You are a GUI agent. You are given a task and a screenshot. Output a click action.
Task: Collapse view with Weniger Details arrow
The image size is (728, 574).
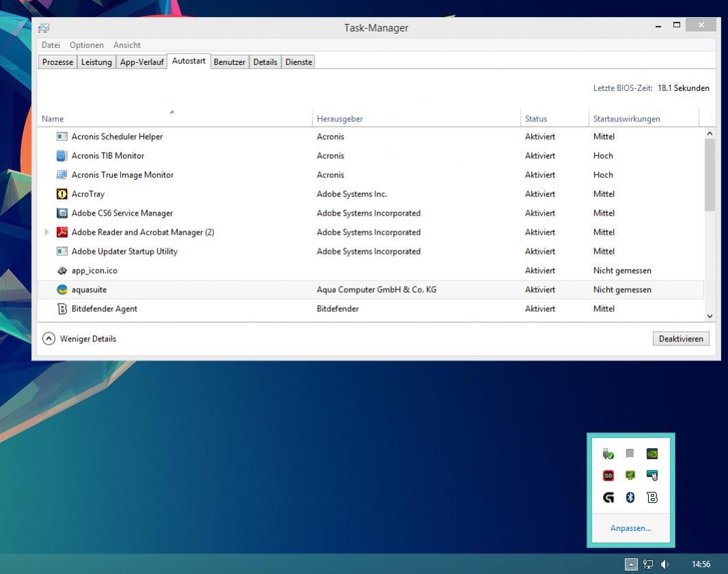(49, 339)
